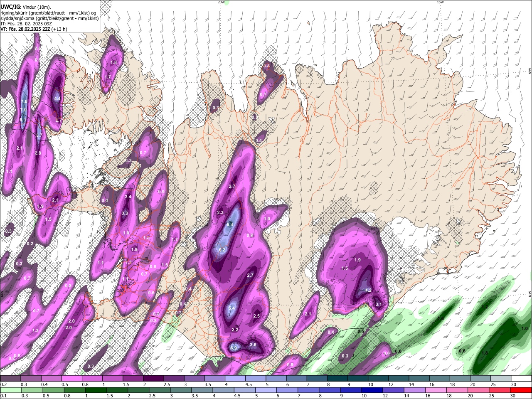The width and height of the screenshot is (532, 399).
Task: Click the 2.2 value above the 6.9
Action: (x=235, y=330)
